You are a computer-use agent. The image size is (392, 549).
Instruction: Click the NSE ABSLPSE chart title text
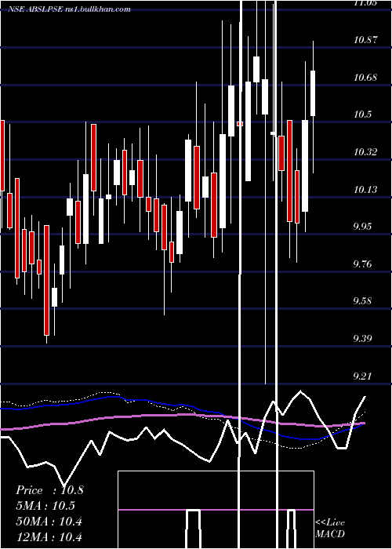click(x=69, y=9)
